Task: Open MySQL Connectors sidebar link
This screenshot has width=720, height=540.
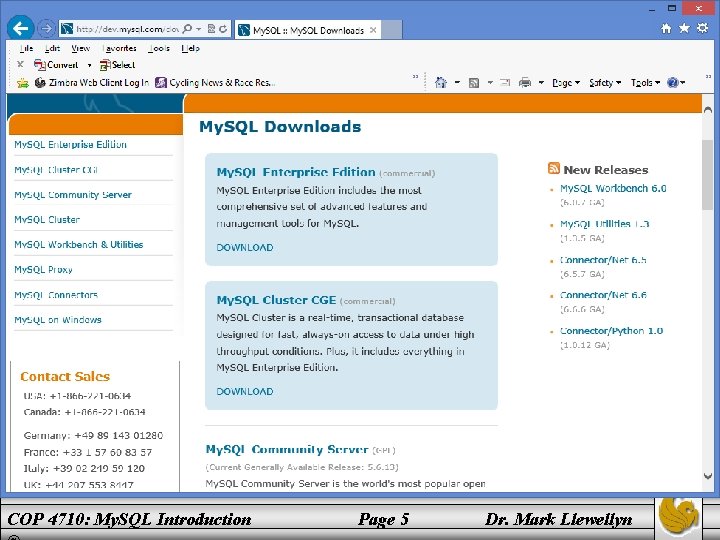Action: [x=56, y=294]
